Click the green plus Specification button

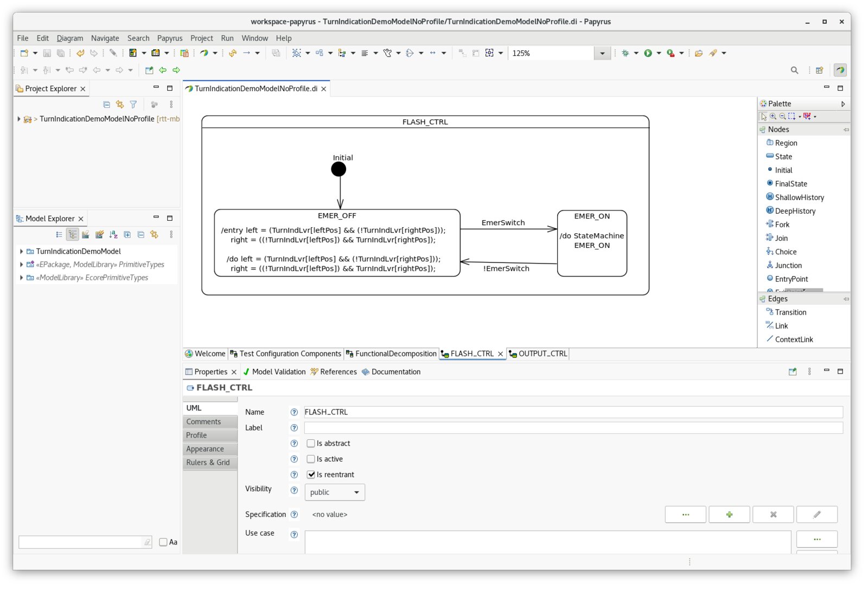(729, 515)
